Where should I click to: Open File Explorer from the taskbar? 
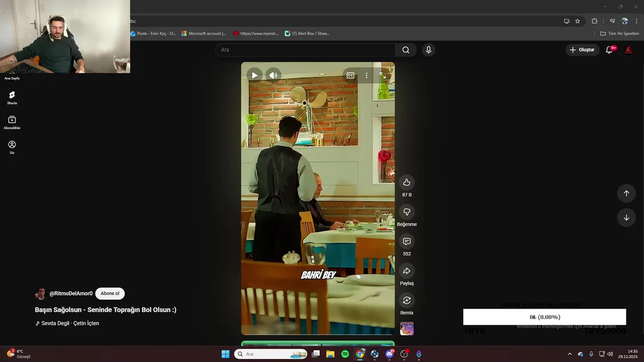(x=331, y=354)
